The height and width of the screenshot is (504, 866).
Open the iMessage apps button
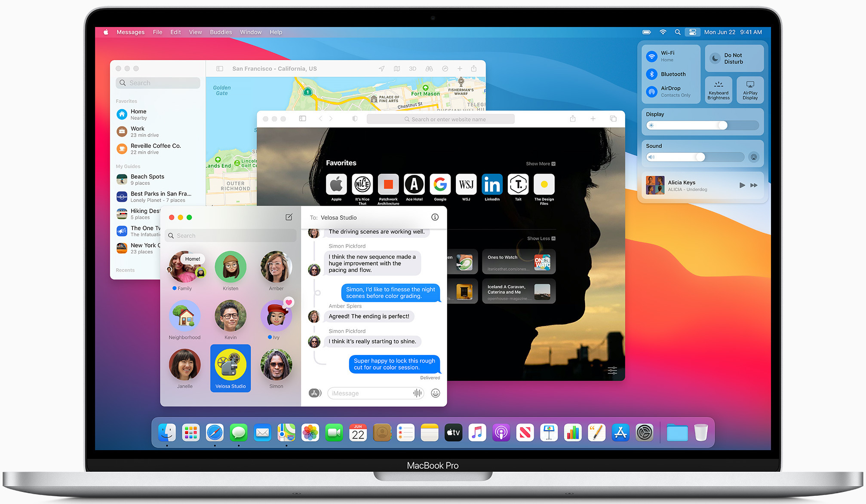click(x=315, y=393)
